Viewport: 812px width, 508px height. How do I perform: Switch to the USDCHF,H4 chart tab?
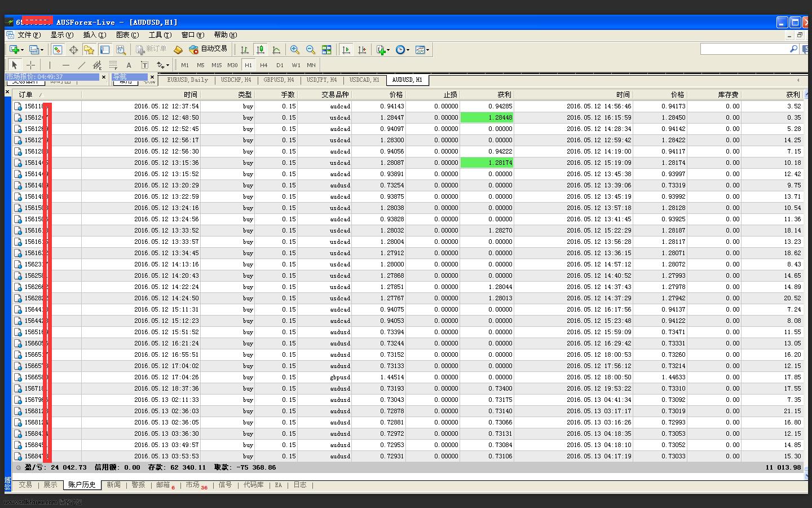coord(236,80)
